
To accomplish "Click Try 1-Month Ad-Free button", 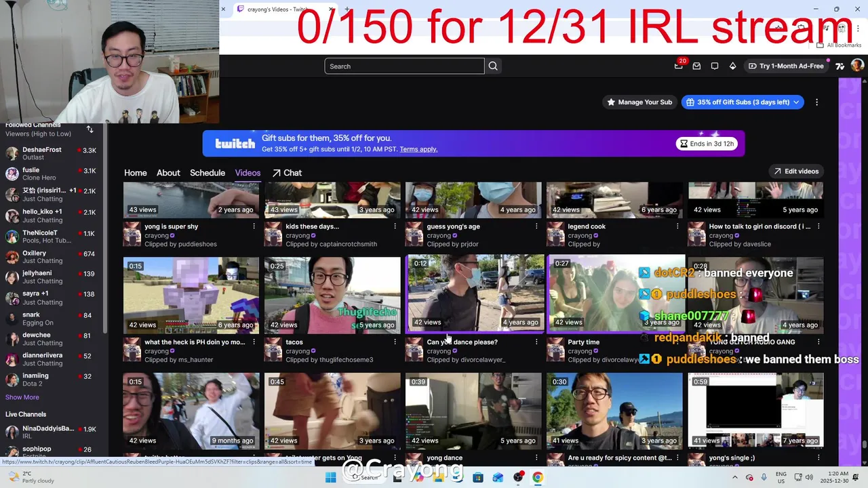I will pos(786,66).
